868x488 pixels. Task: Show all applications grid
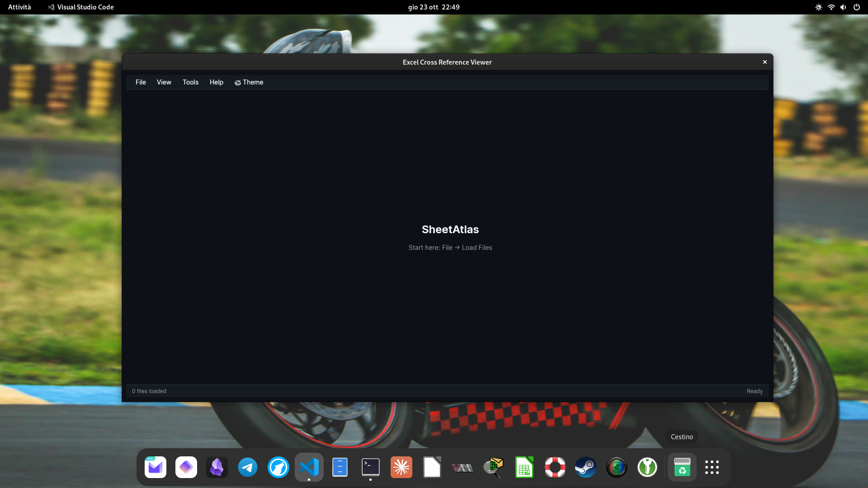coord(712,467)
